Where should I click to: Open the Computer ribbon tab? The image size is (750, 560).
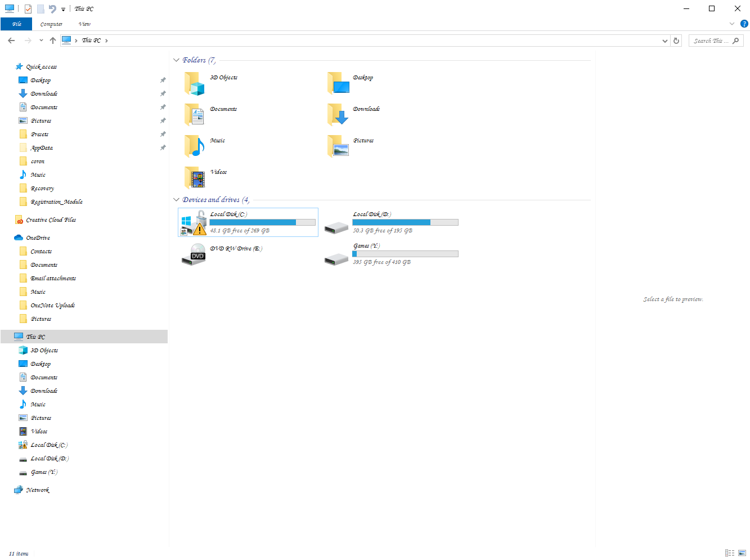(51, 24)
